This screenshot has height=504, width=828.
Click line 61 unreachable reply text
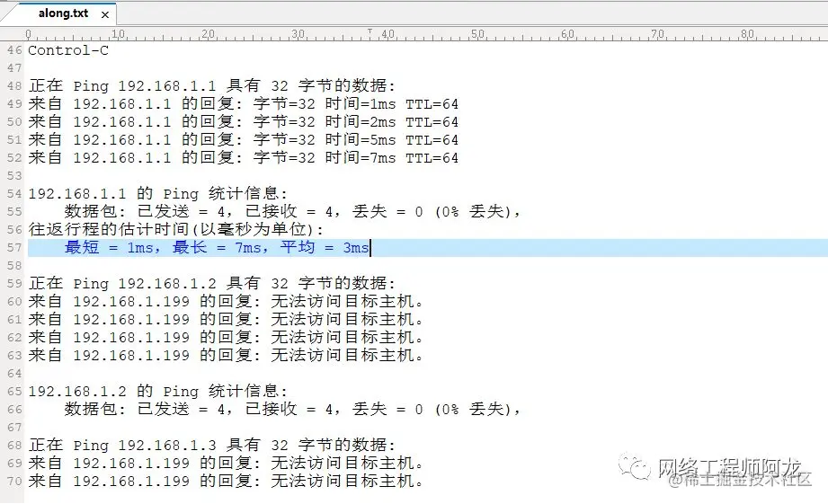226,319
